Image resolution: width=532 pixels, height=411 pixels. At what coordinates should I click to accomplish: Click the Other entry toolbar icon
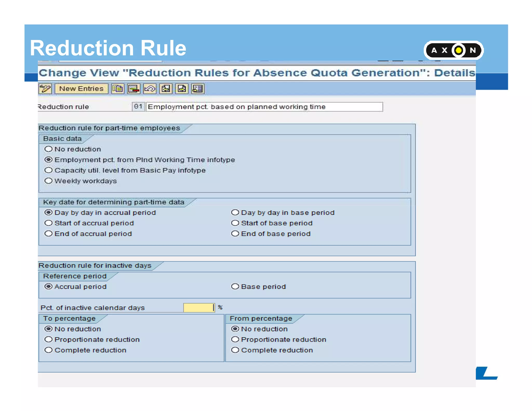198,89
